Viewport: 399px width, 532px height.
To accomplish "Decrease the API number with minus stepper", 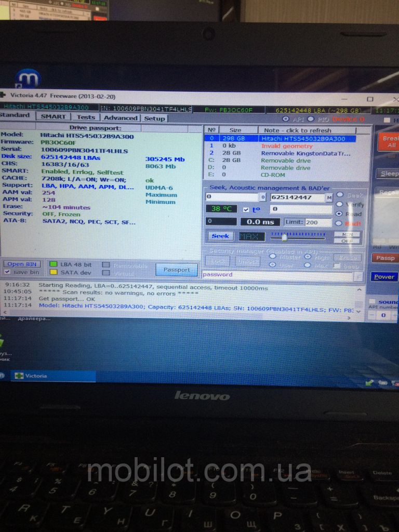I will coord(372,315).
